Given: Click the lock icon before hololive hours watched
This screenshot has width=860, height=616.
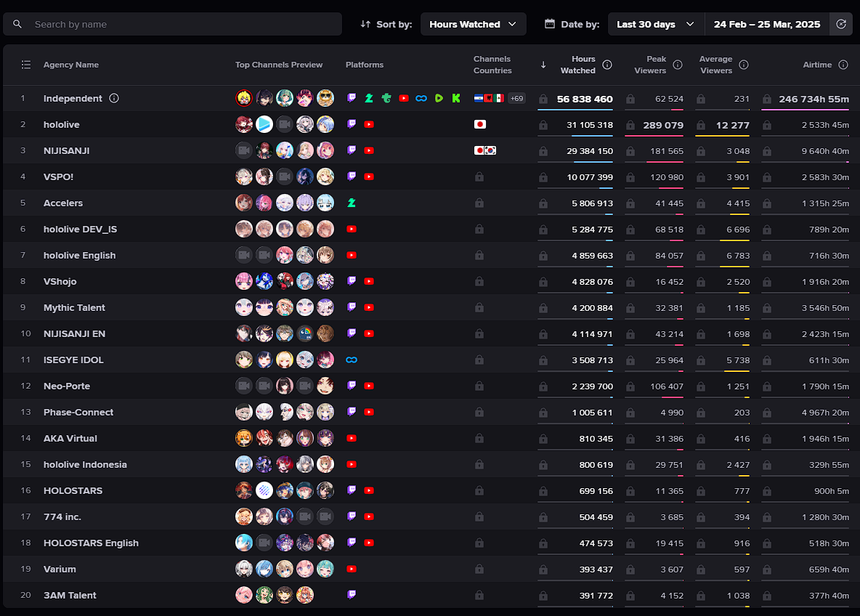Looking at the screenshot, I should point(543,125).
